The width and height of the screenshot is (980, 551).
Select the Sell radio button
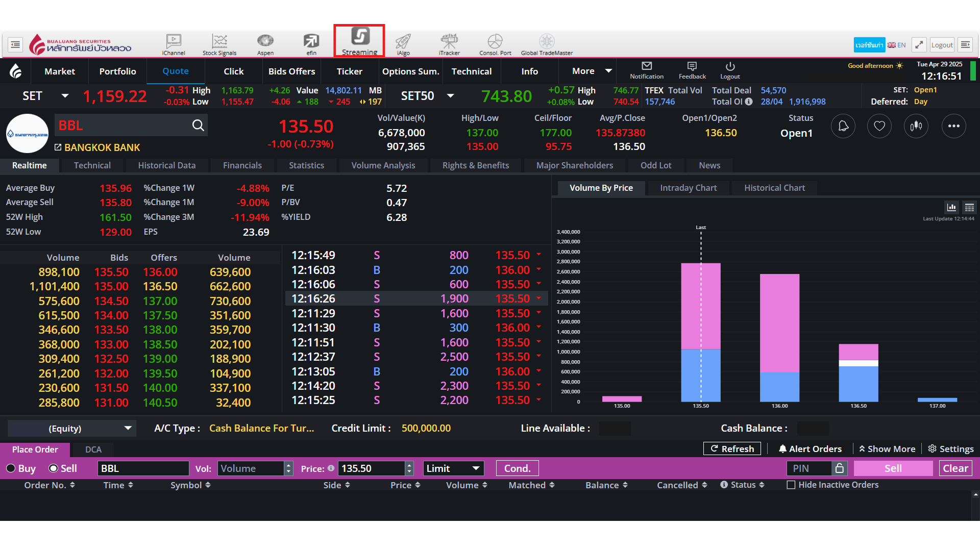pyautogui.click(x=53, y=468)
